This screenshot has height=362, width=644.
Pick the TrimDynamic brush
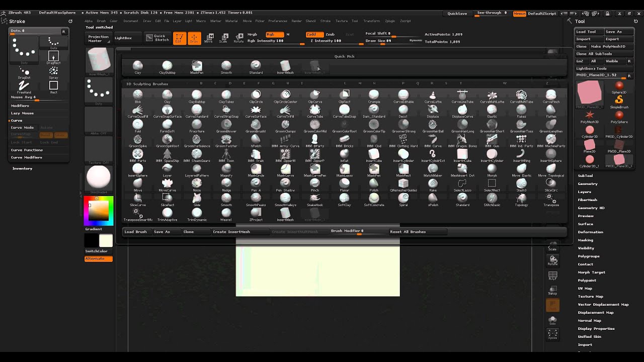197,214
